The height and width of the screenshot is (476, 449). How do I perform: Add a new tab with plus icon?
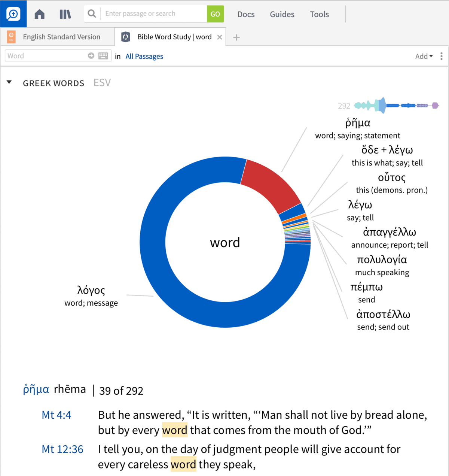236,37
